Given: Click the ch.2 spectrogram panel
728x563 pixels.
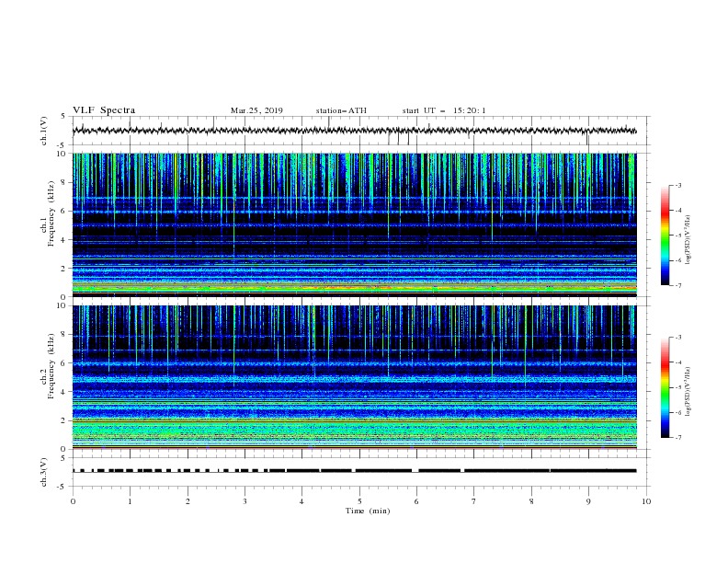Looking at the screenshot, I should (354, 377).
